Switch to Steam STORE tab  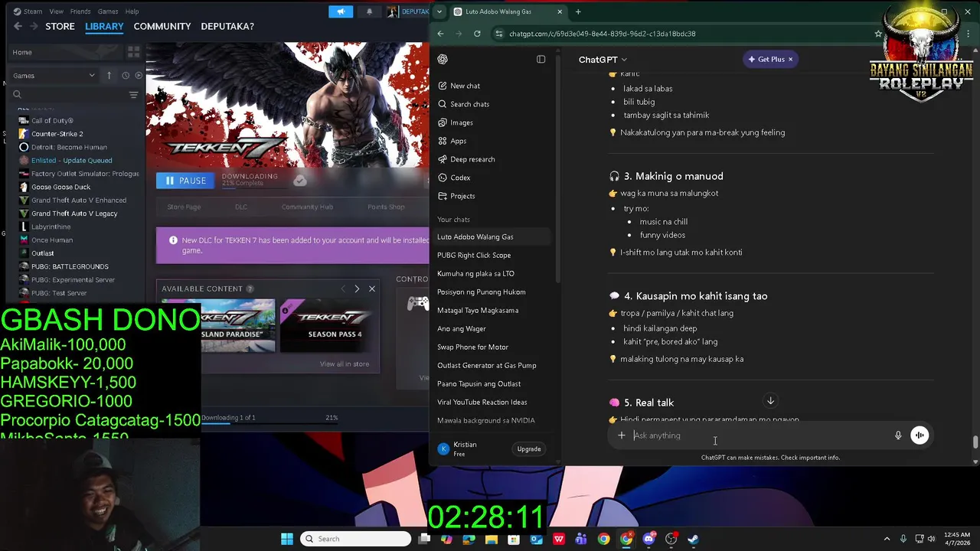coord(60,26)
